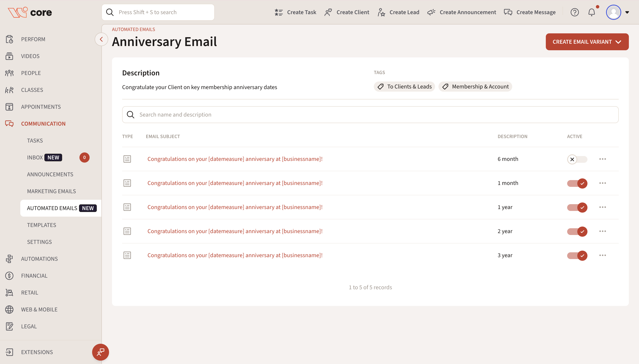Open the help question mark icon
639x364 pixels.
click(575, 12)
